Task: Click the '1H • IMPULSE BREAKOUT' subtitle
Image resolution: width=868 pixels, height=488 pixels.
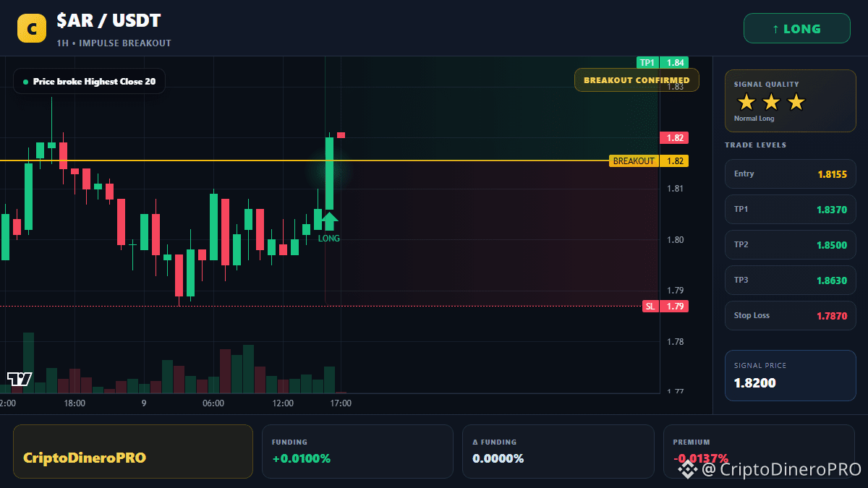Action: [114, 43]
